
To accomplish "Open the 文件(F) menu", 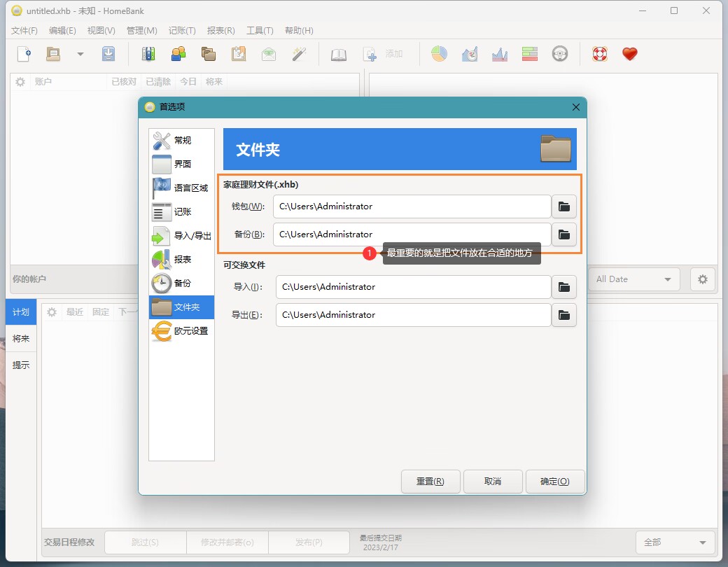I will point(24,31).
